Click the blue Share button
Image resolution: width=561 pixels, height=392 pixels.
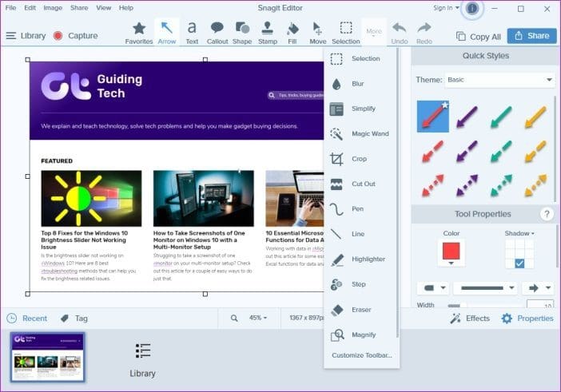point(531,36)
